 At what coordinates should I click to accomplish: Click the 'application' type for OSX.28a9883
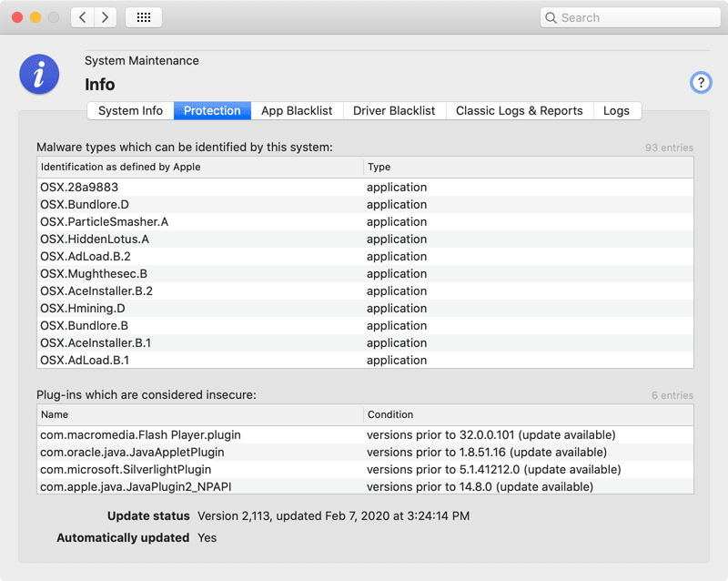coord(397,188)
